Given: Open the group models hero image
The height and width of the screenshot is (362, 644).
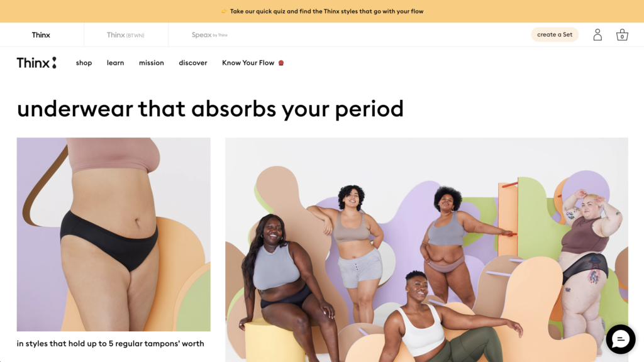Looking at the screenshot, I should click(426, 250).
